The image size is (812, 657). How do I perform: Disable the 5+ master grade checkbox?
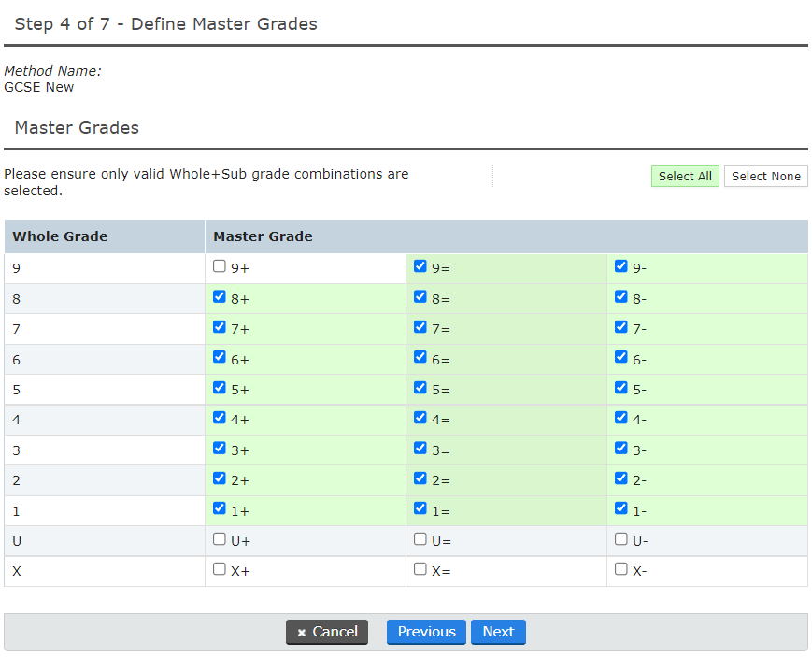219,387
